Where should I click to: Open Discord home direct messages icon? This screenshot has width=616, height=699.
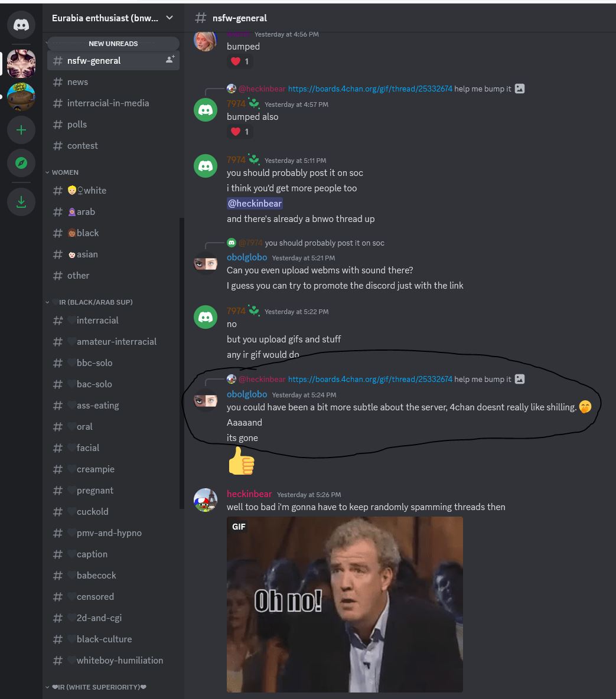point(21,25)
